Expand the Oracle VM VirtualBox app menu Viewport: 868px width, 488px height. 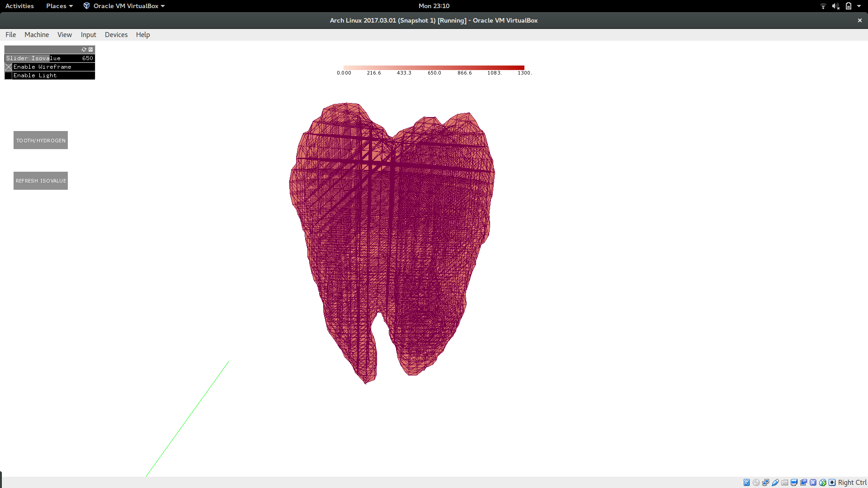click(x=124, y=6)
